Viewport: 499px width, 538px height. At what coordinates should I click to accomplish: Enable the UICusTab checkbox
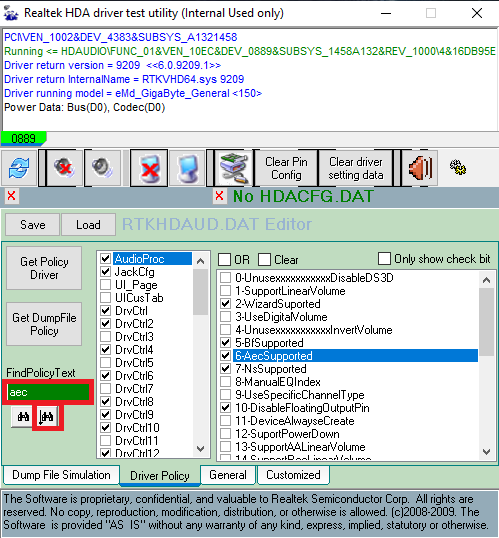pyautogui.click(x=105, y=298)
